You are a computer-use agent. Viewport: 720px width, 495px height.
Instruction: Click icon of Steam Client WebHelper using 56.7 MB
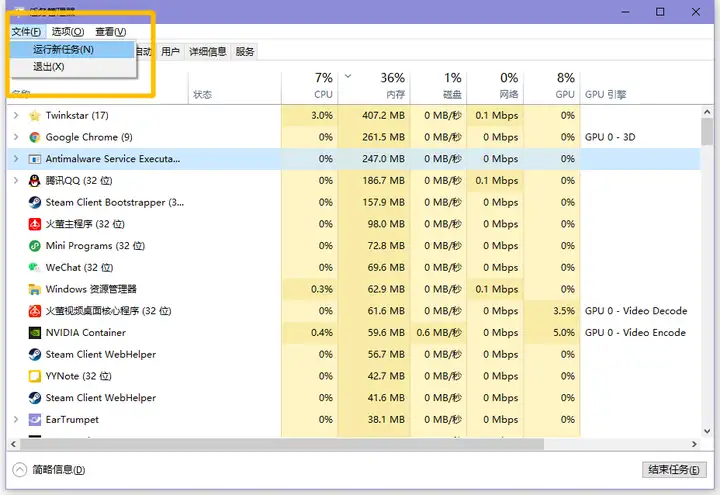pos(34,354)
